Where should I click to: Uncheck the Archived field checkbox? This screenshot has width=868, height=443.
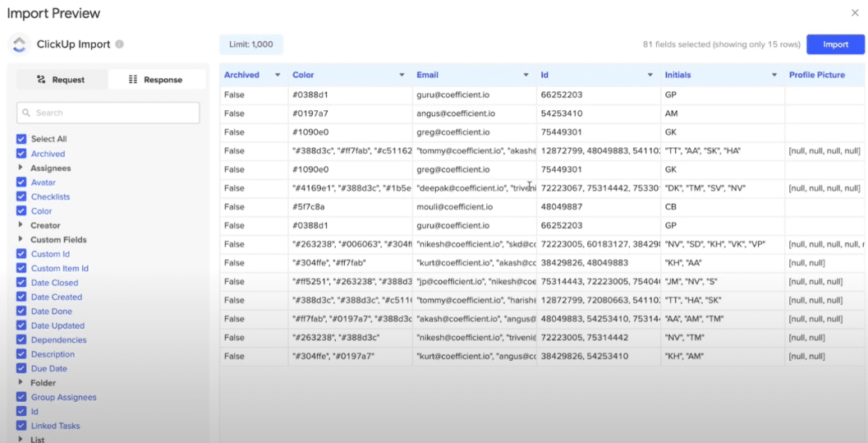pos(21,154)
